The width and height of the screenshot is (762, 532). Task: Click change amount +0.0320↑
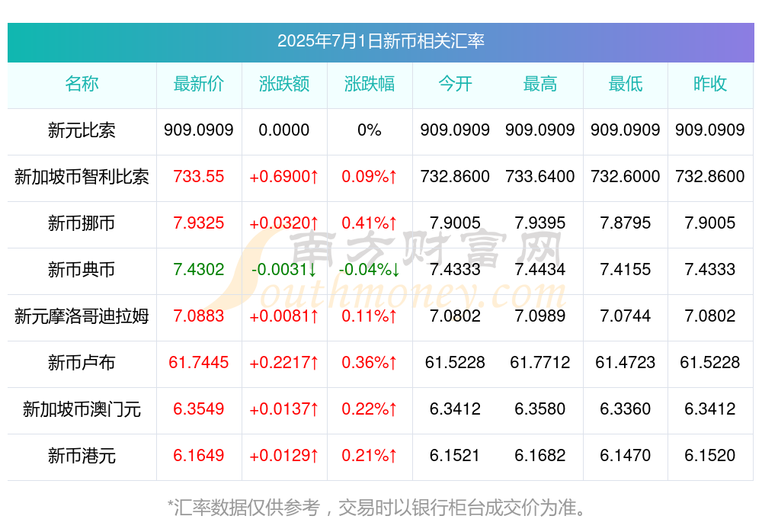click(283, 223)
